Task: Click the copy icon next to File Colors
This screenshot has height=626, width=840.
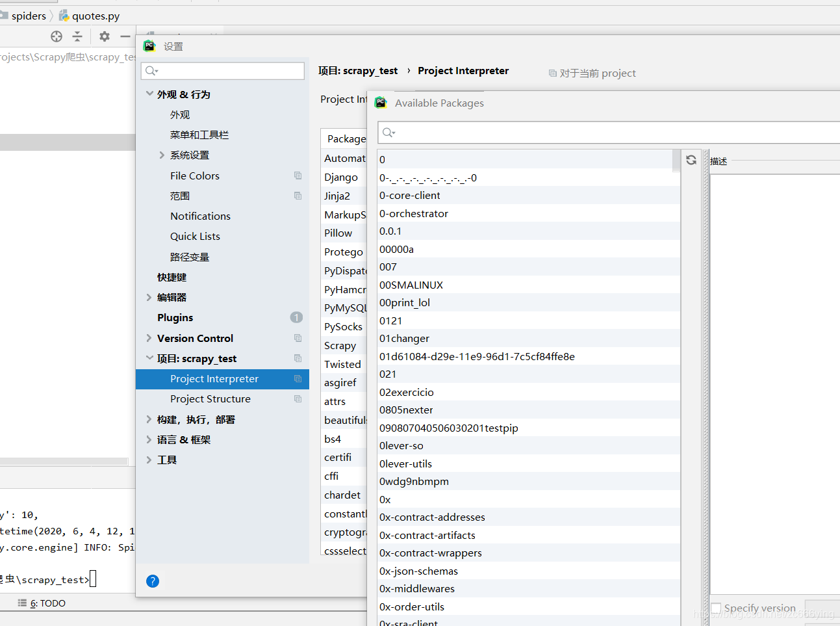Action: point(298,176)
